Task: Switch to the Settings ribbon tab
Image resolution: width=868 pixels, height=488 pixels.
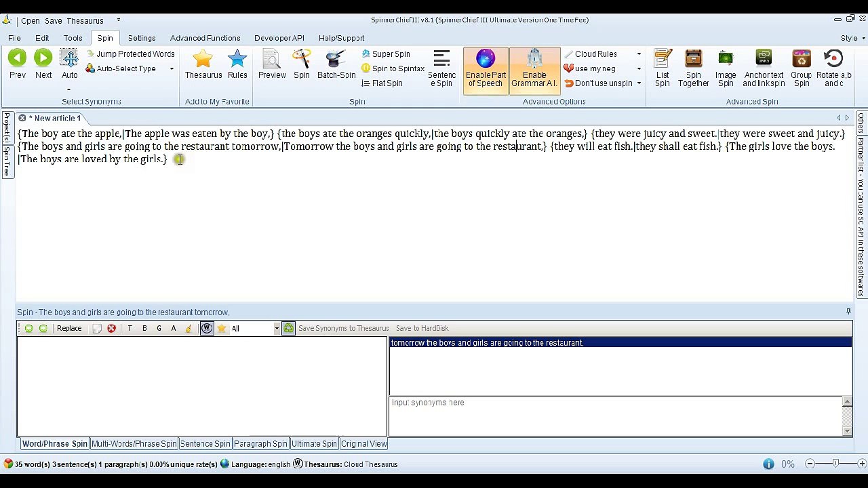Action: click(142, 38)
